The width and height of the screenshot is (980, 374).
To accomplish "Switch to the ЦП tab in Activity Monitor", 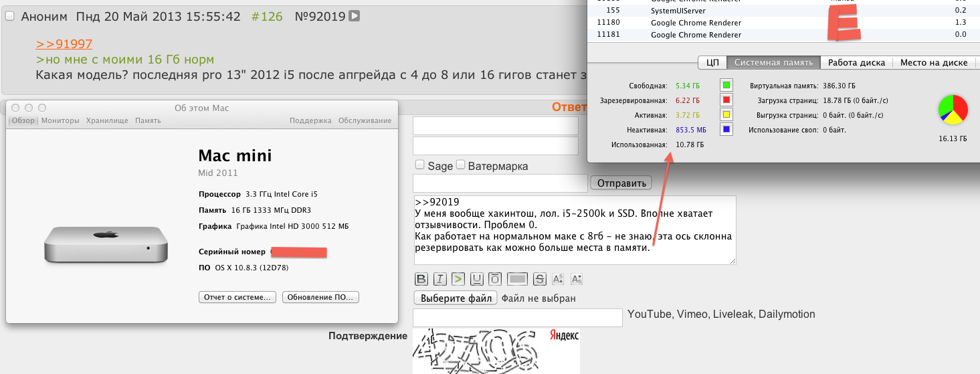I will point(712,62).
